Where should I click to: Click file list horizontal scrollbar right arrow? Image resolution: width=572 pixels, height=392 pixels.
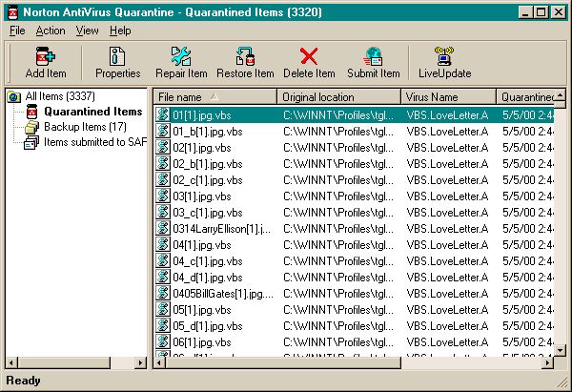[548, 362]
